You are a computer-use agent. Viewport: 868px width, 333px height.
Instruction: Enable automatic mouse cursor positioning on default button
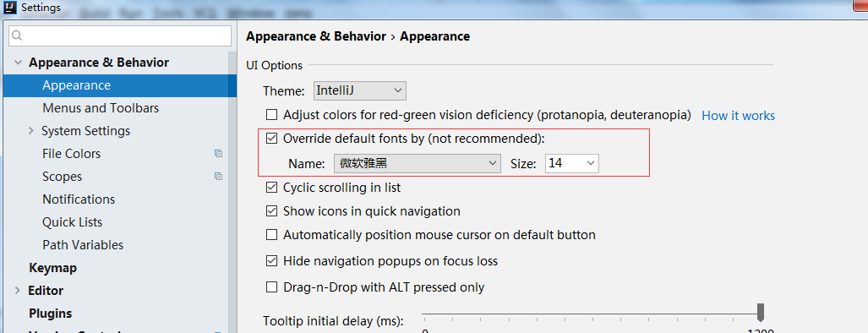pyautogui.click(x=272, y=235)
